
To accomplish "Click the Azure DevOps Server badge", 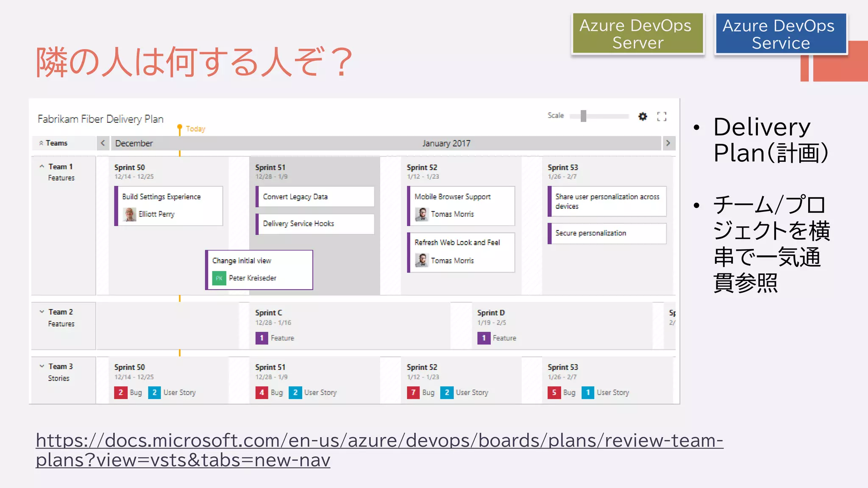I will point(637,34).
